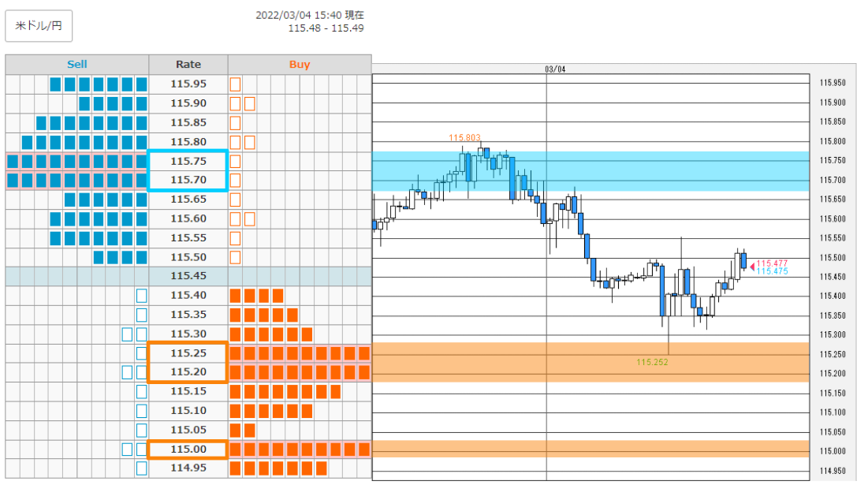Click the orange-boxed 115.00 rate cell
This screenshot has width=868, height=485.
pyautogui.click(x=188, y=450)
